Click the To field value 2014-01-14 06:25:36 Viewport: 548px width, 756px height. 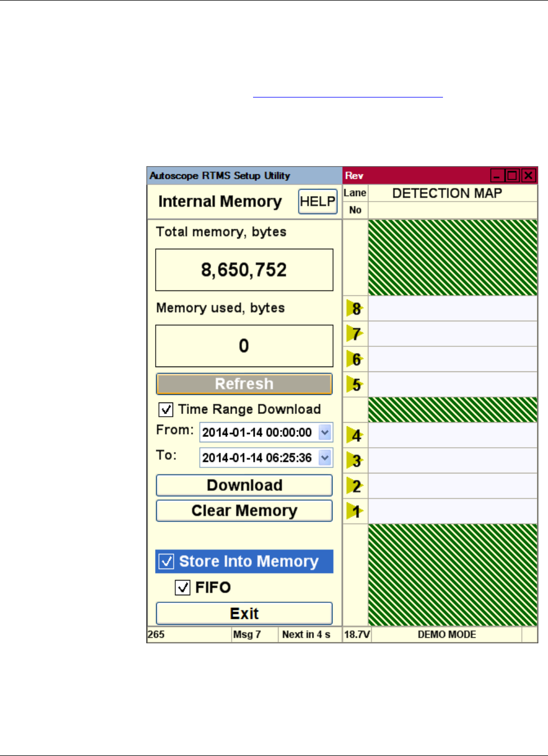coord(257,458)
